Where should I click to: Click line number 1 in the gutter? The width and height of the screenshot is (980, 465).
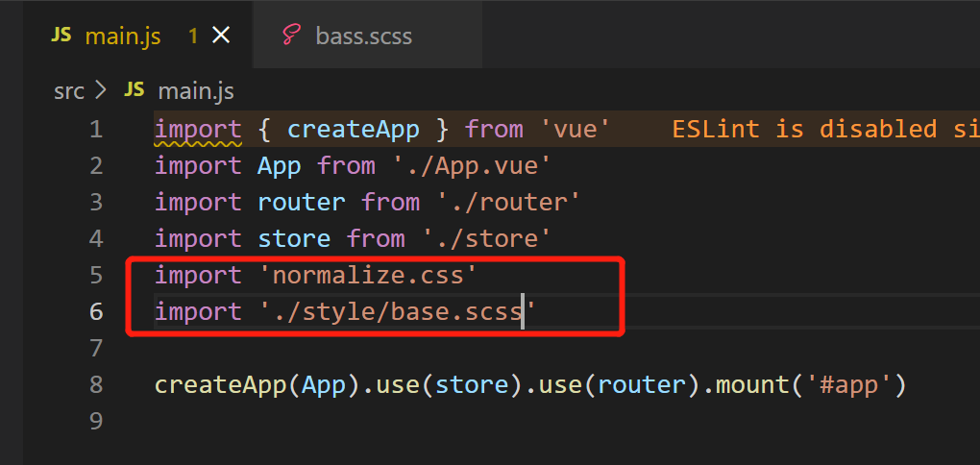pos(95,129)
